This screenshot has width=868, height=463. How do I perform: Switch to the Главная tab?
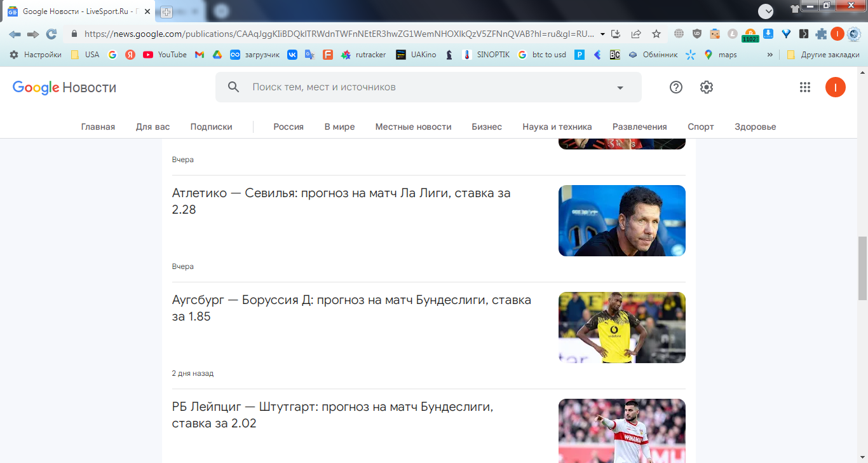click(98, 127)
